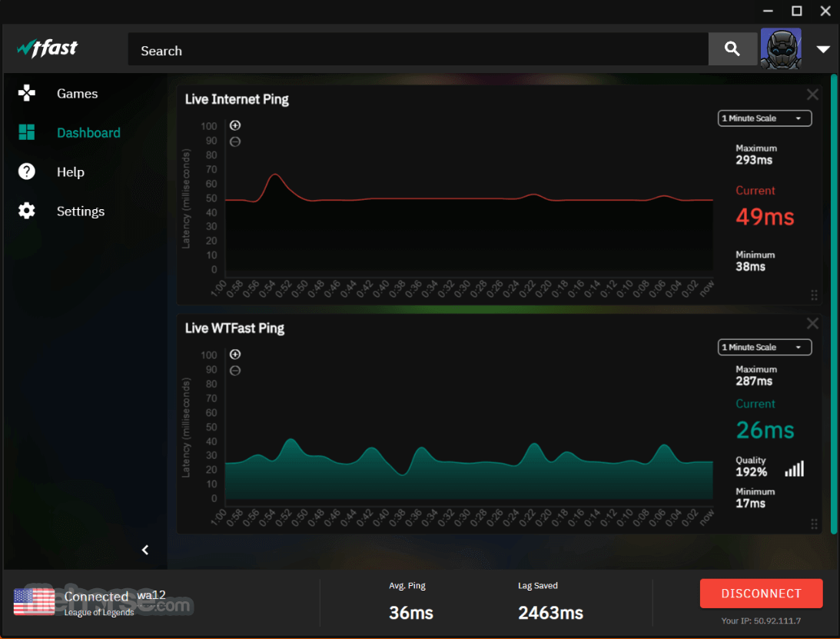This screenshot has width=840, height=639.
Task: Click the Connected status text
Action: [x=96, y=597]
